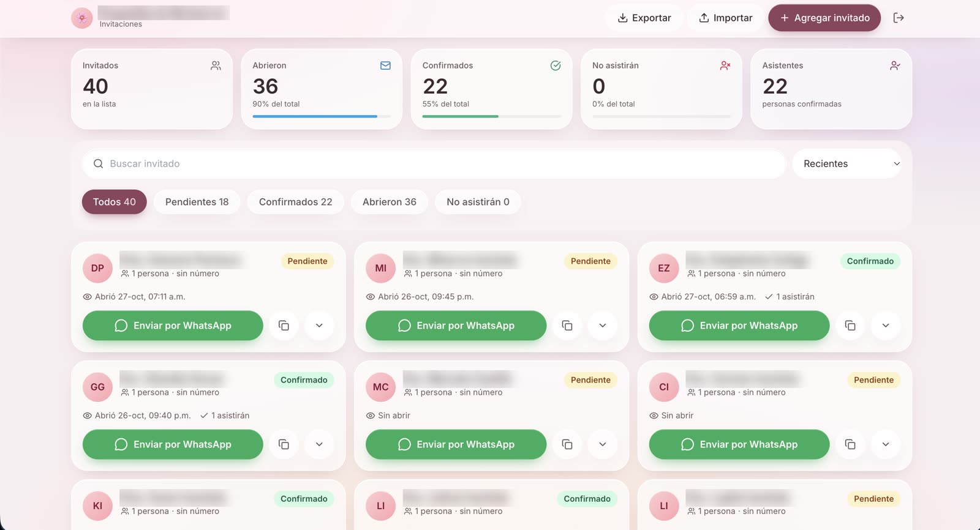Viewport: 980px width, 530px height.
Task: Click the Exportar button
Action: (x=644, y=18)
